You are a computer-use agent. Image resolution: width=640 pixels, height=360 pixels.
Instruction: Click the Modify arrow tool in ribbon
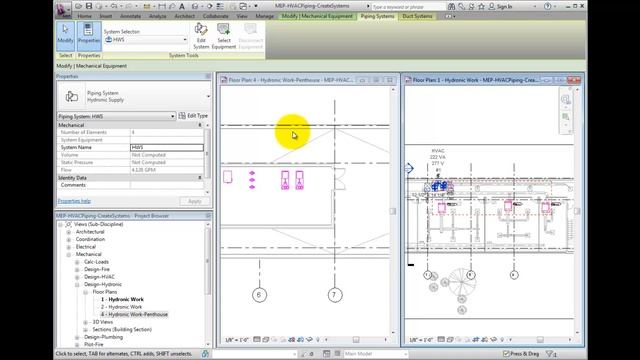click(x=65, y=36)
